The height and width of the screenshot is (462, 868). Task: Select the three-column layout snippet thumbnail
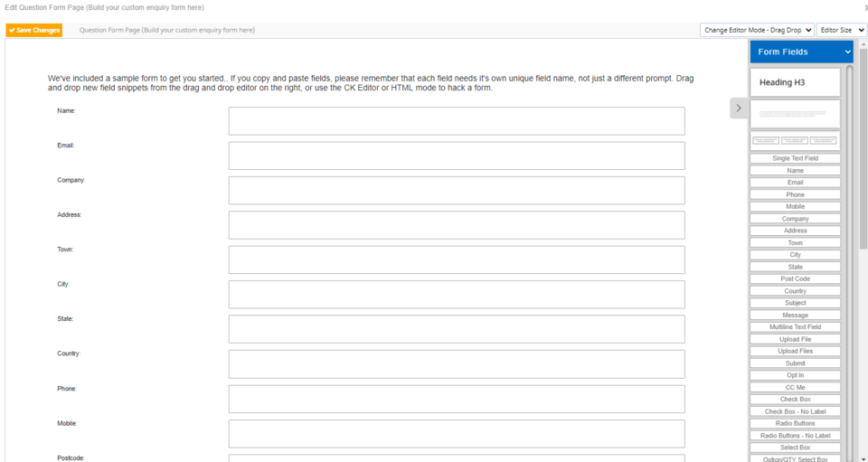click(x=796, y=140)
